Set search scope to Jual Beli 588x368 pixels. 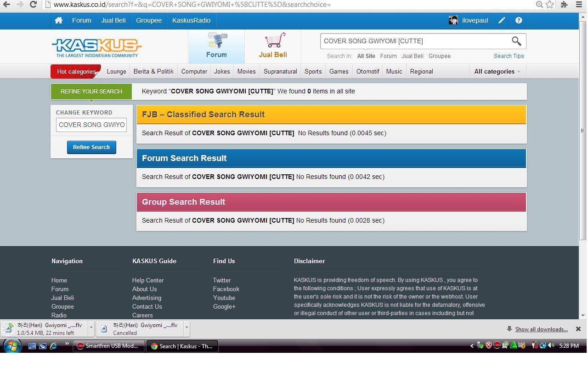pos(413,56)
